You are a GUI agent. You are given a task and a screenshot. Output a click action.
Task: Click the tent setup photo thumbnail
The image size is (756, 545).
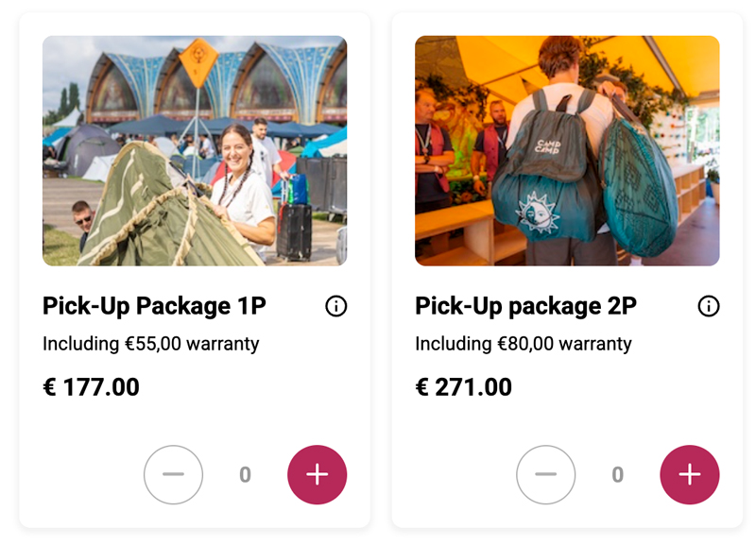pyautogui.click(x=195, y=151)
